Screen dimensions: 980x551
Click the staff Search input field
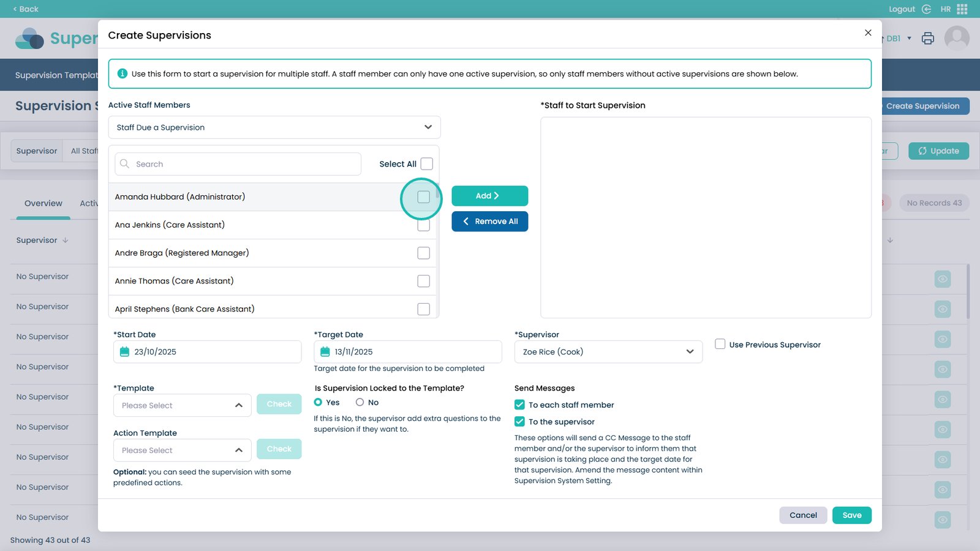pos(238,164)
